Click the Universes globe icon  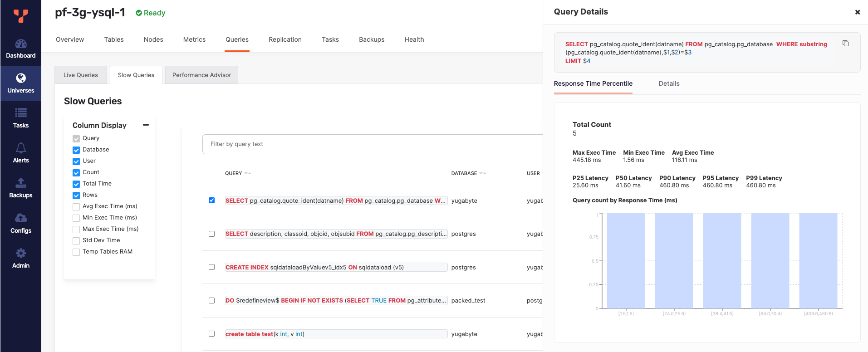coord(21,78)
